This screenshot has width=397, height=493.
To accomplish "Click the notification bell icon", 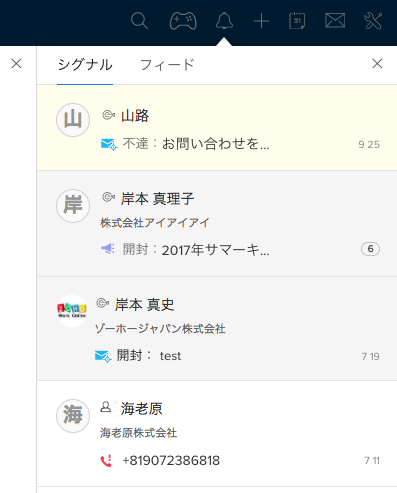I will [x=224, y=21].
